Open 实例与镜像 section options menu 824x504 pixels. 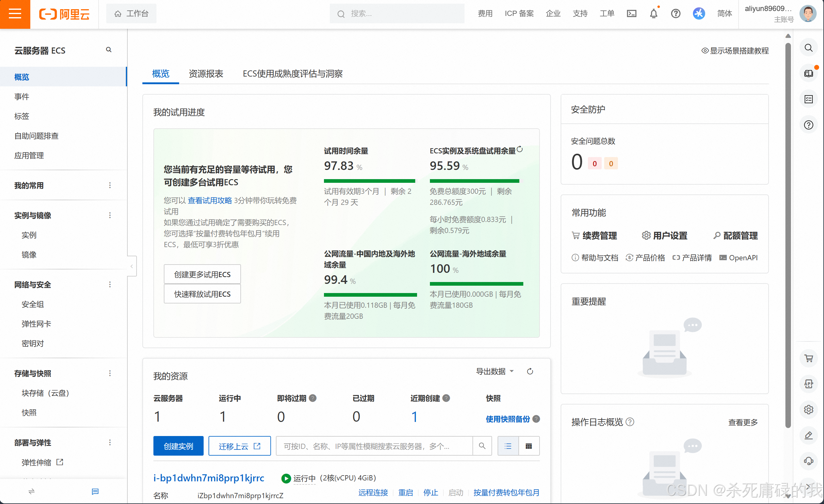point(110,215)
